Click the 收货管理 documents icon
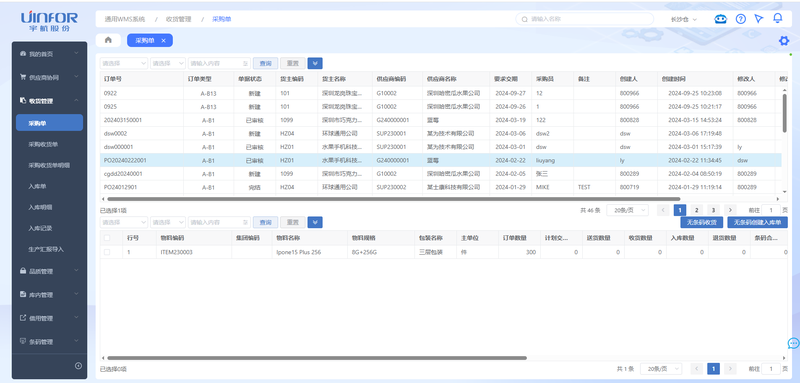 tap(22, 100)
